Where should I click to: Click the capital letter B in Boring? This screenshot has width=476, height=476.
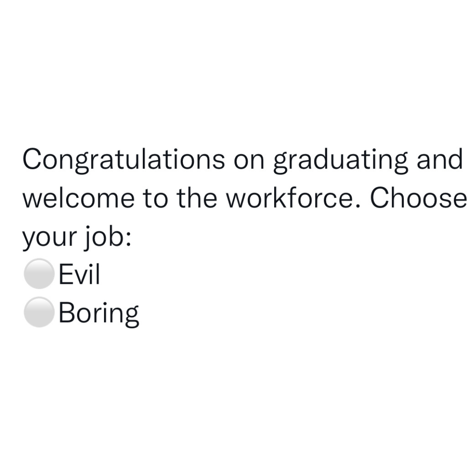tap(67, 312)
